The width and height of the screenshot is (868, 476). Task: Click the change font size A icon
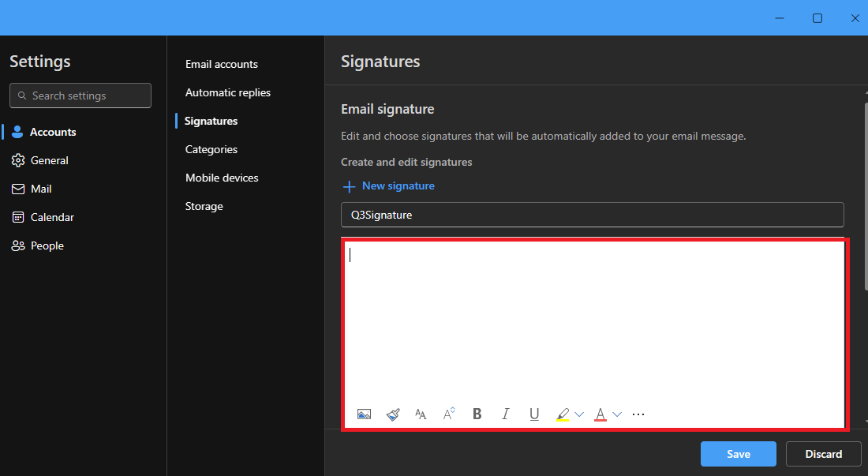449,414
